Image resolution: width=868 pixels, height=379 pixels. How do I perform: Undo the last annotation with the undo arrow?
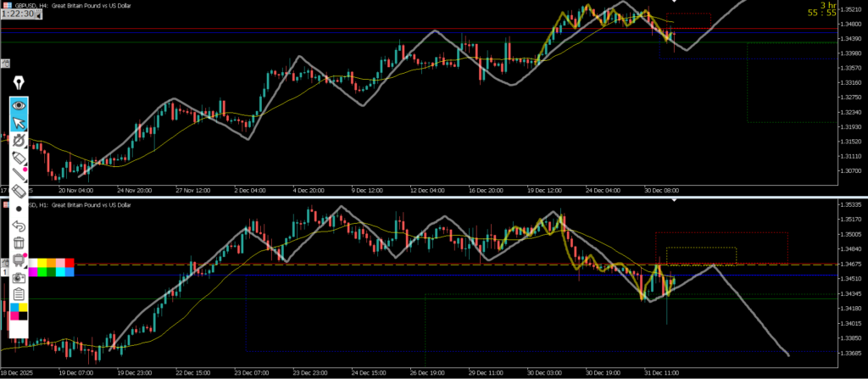(x=19, y=226)
